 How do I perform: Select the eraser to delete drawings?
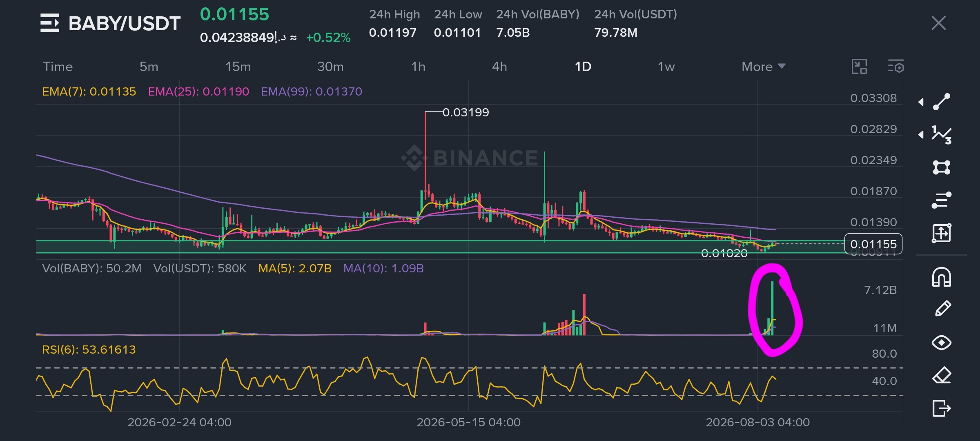pos(942,375)
